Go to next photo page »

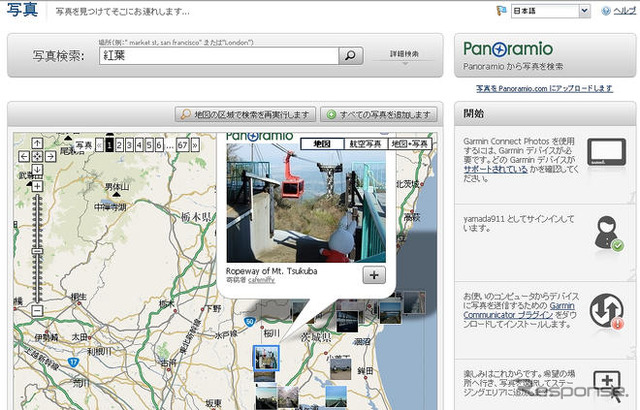click(x=195, y=145)
